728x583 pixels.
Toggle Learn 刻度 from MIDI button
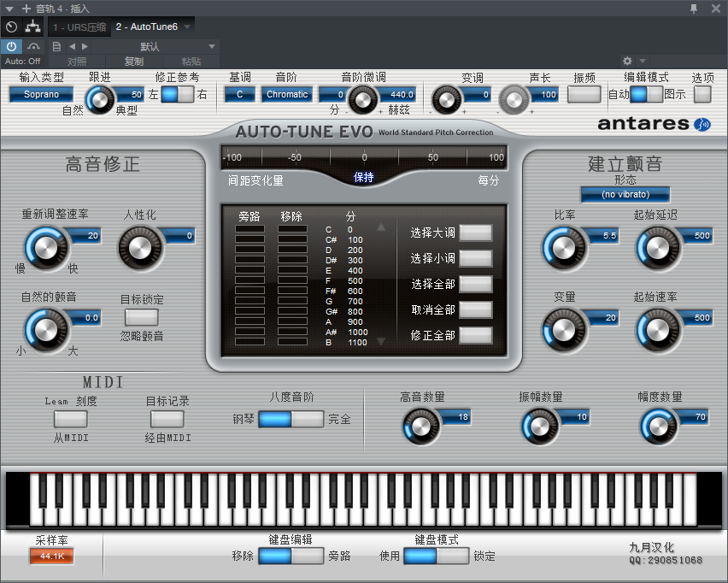pos(71,419)
